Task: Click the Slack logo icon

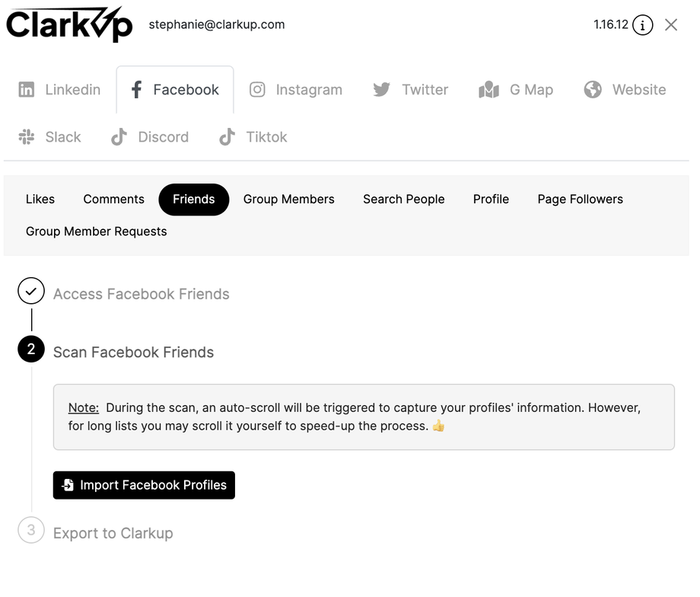Action: (x=27, y=137)
